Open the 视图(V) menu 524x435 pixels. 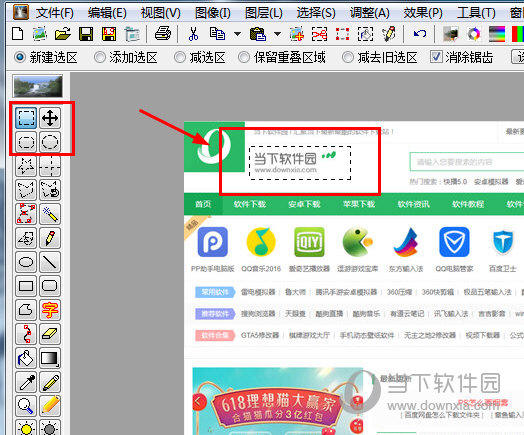(x=160, y=13)
